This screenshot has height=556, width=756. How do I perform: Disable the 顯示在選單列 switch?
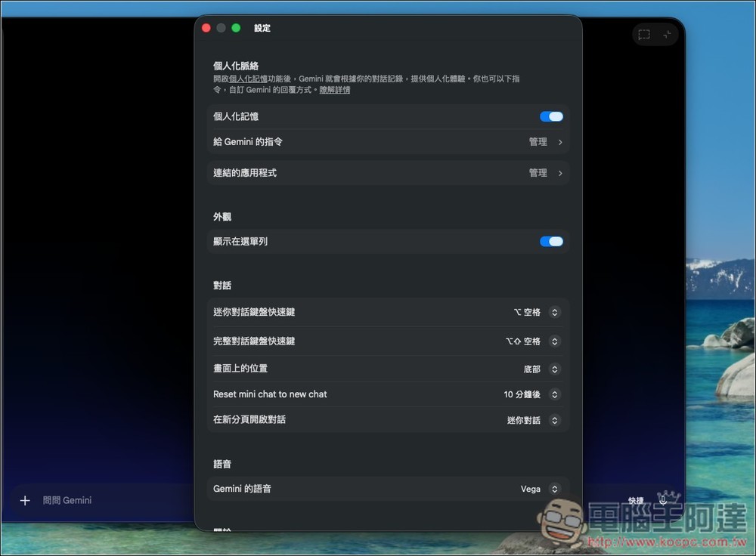551,241
